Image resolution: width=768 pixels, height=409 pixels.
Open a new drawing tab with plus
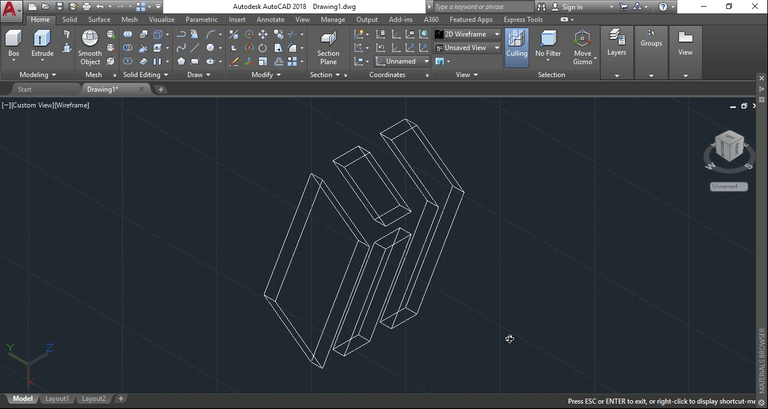(x=161, y=89)
